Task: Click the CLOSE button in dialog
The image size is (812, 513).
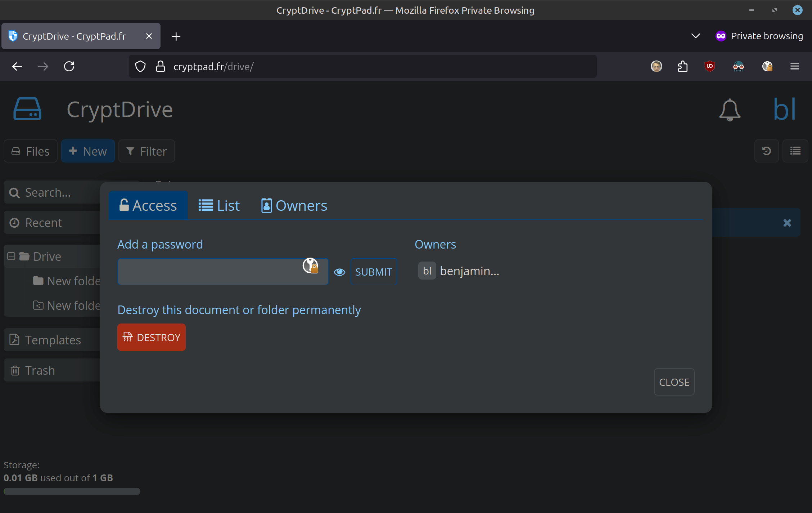Action: pos(674,382)
